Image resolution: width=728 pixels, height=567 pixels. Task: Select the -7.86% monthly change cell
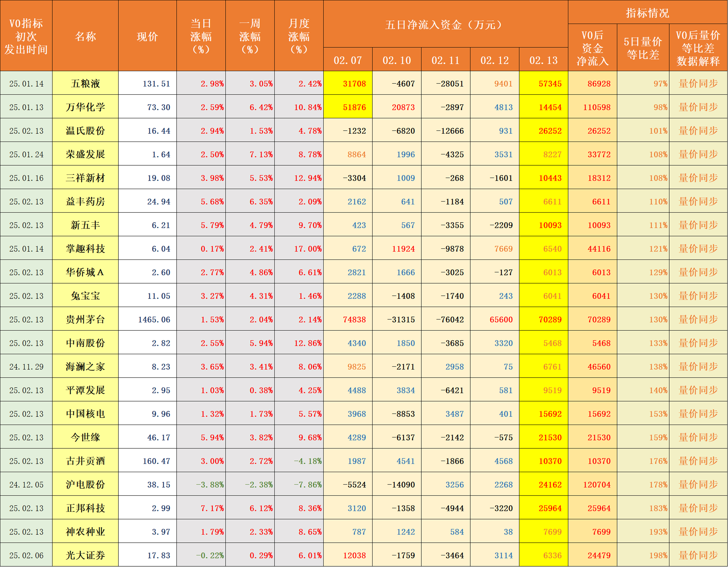307,484
